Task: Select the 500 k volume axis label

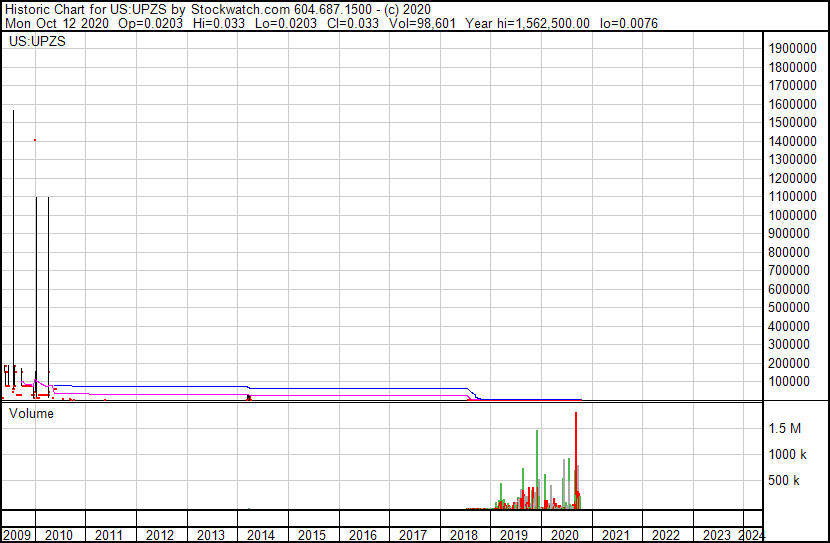Action: coord(784,480)
